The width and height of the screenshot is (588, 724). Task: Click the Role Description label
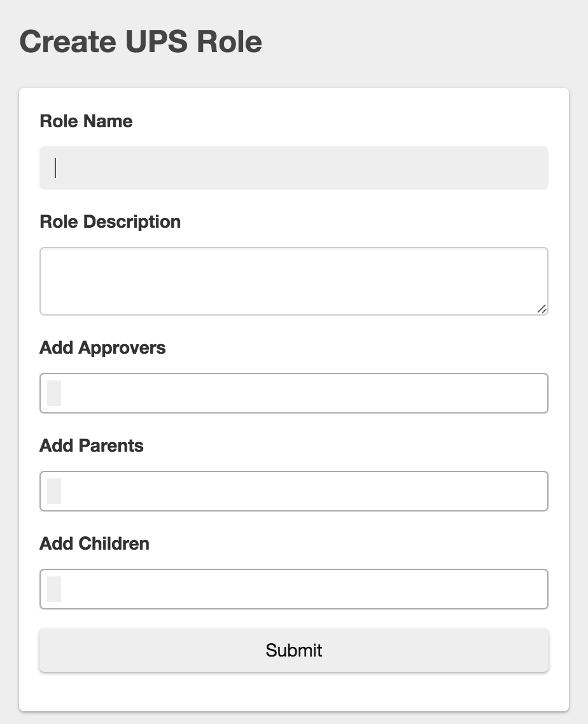point(110,221)
